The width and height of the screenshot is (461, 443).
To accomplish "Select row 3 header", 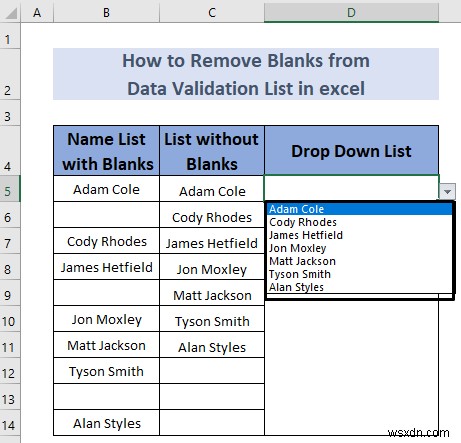I will 10,113.
